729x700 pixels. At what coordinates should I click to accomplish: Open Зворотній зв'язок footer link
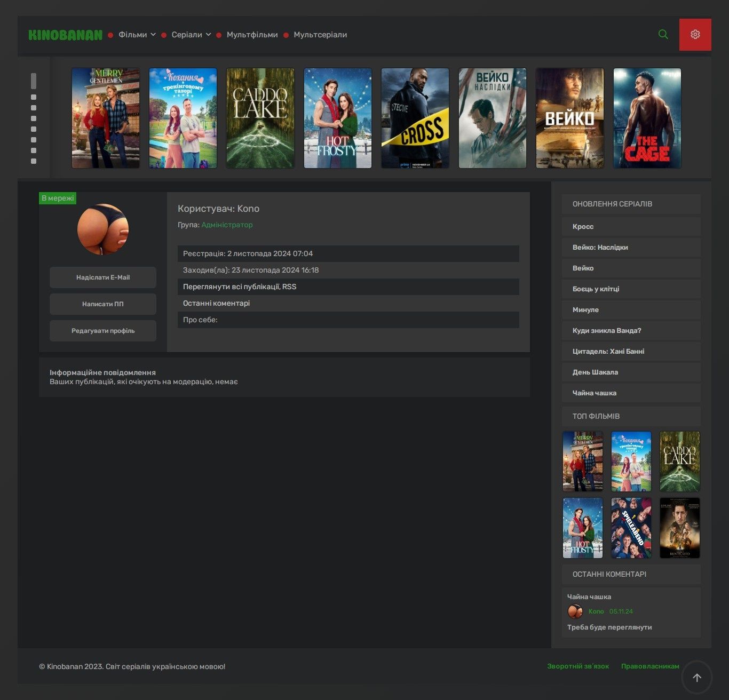[x=578, y=666]
